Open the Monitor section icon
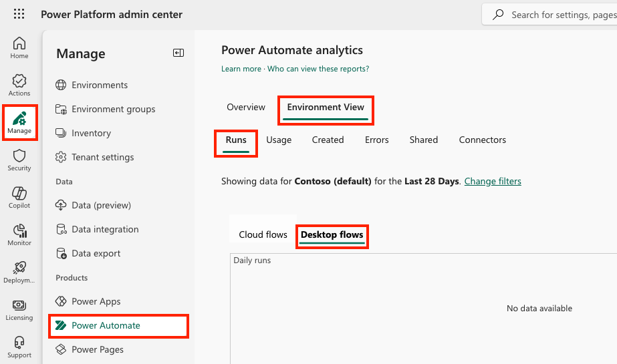 click(x=19, y=234)
